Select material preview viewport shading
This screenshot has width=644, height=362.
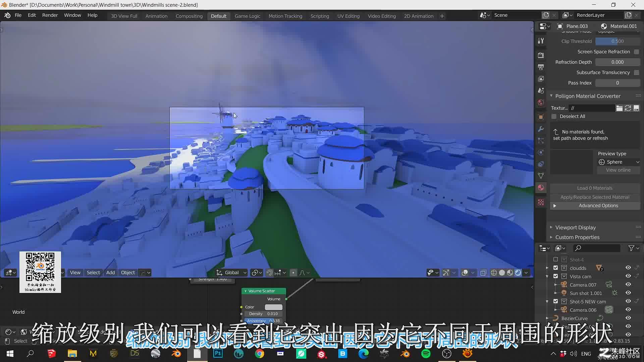510,273
